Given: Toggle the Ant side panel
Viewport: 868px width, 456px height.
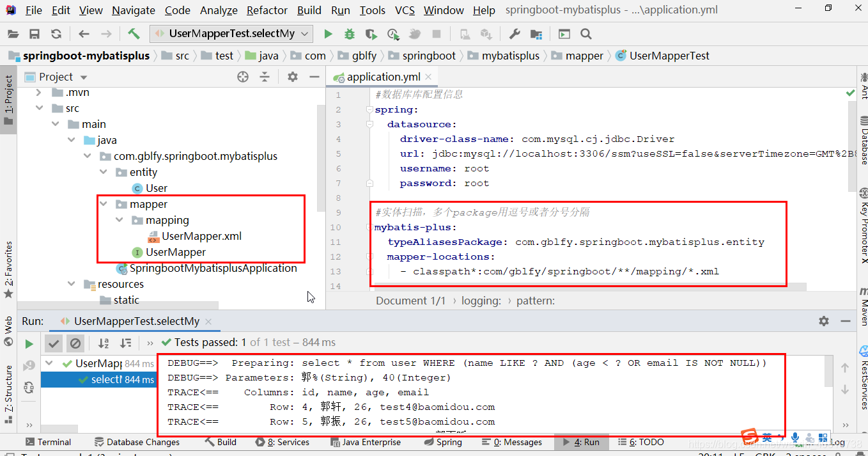Looking at the screenshot, I should [x=863, y=85].
